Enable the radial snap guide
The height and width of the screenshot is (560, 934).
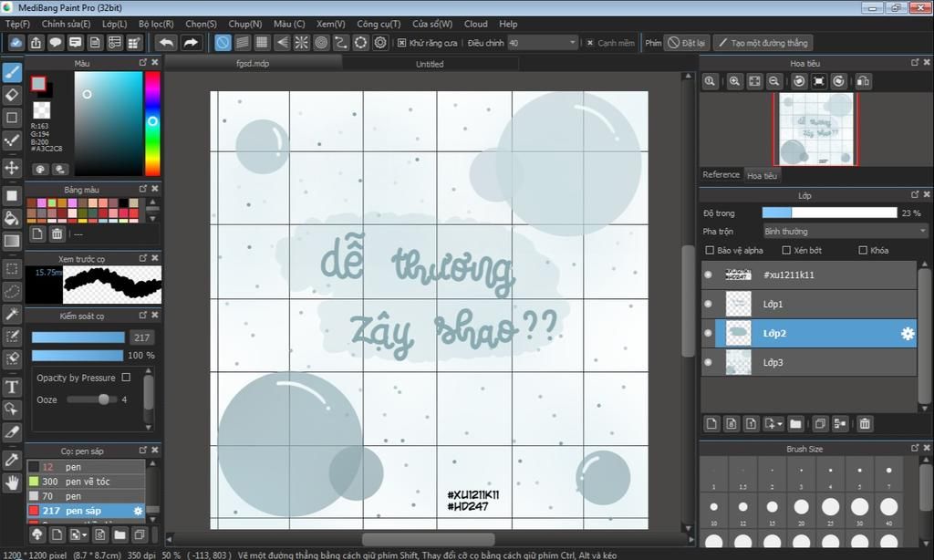coord(301,43)
